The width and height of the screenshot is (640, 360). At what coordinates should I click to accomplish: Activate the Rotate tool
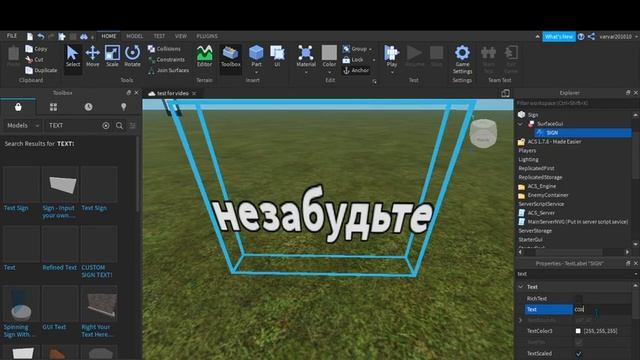click(132, 56)
